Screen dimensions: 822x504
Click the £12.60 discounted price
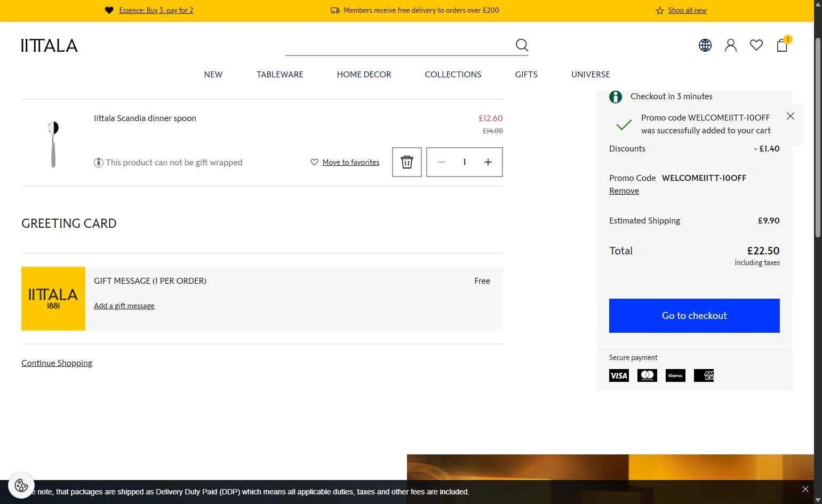click(491, 118)
